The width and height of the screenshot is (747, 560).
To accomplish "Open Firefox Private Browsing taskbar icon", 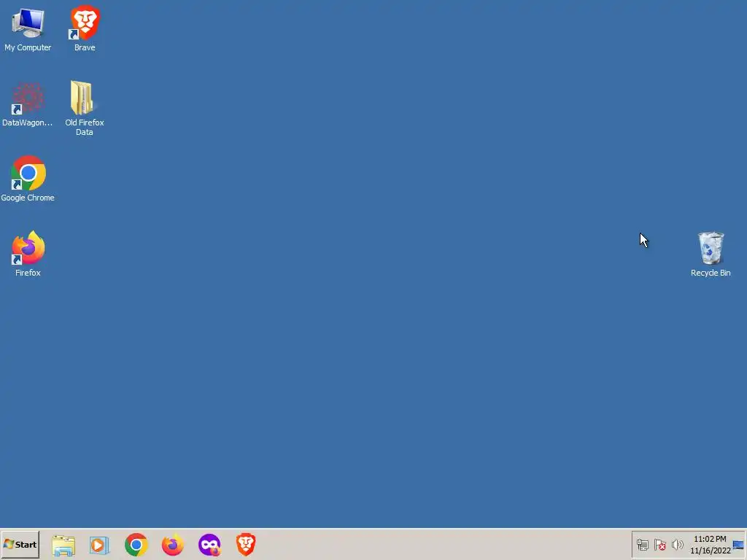I will coord(209,545).
